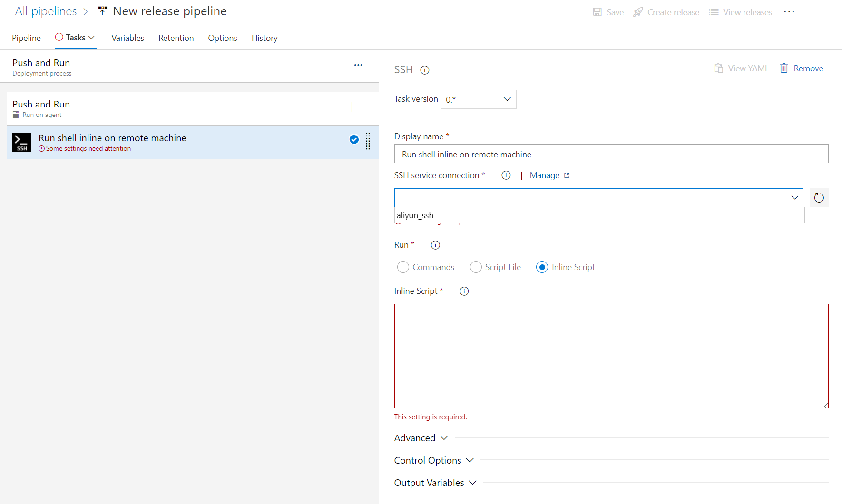The image size is (842, 504).
Task: Click the Save icon
Action: pyautogui.click(x=597, y=12)
